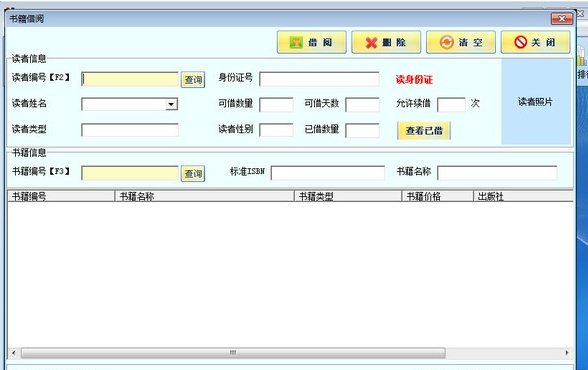Open the 读者姓名 dropdown arrow

click(x=171, y=104)
